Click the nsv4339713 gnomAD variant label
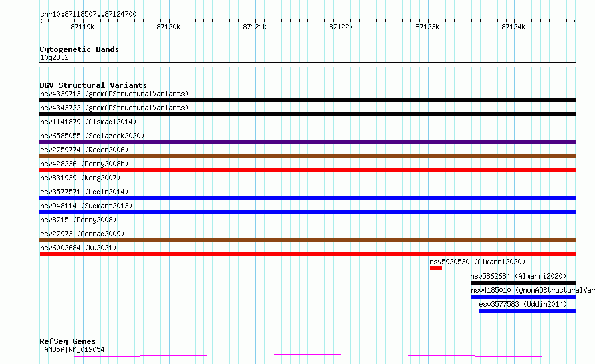Viewport: 595px width, 364px height. point(114,94)
